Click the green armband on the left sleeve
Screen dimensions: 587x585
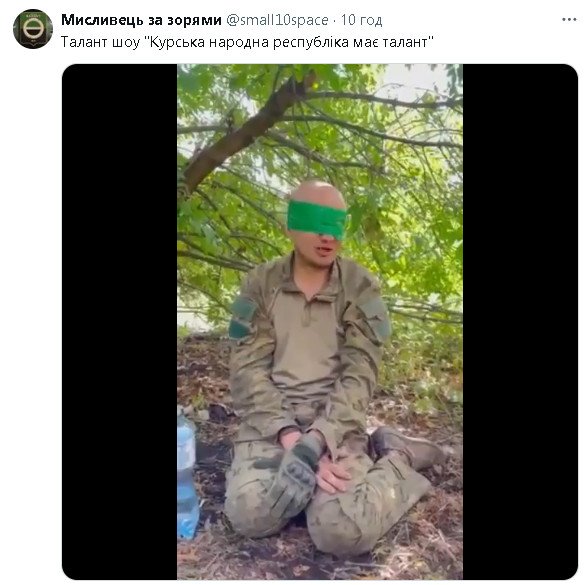click(x=242, y=318)
